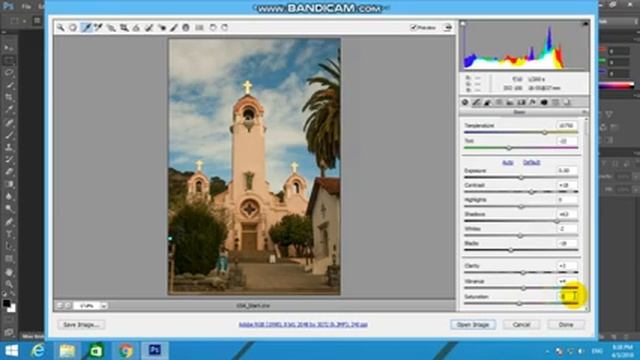Select the Spot Removal tool
Image resolution: width=640 pixels, height=360 pixels.
149,27
